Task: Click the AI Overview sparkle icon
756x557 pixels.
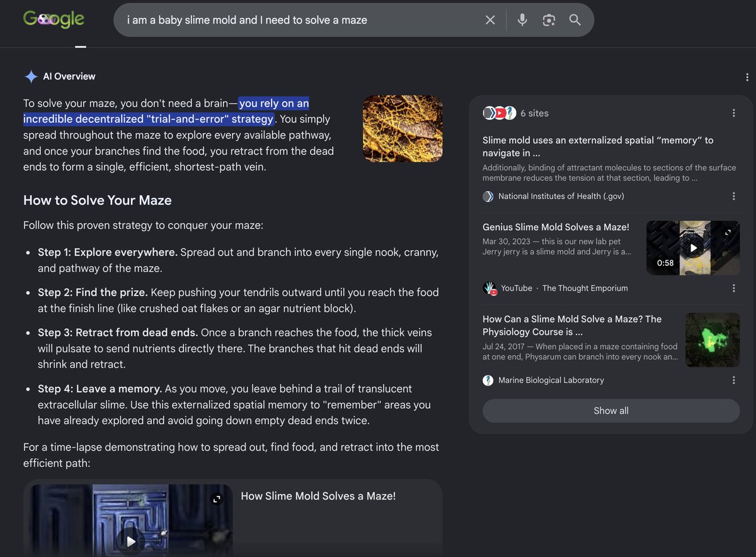Action: [x=31, y=76]
